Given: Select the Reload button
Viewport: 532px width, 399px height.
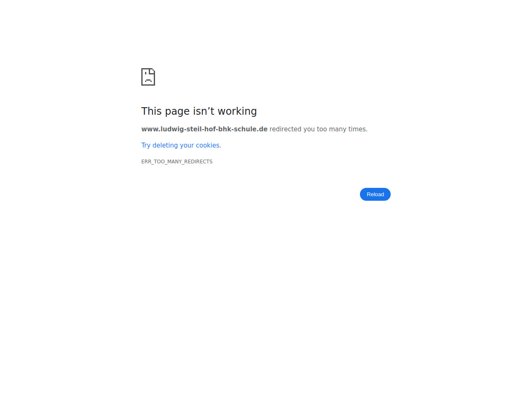Looking at the screenshot, I should tap(375, 194).
